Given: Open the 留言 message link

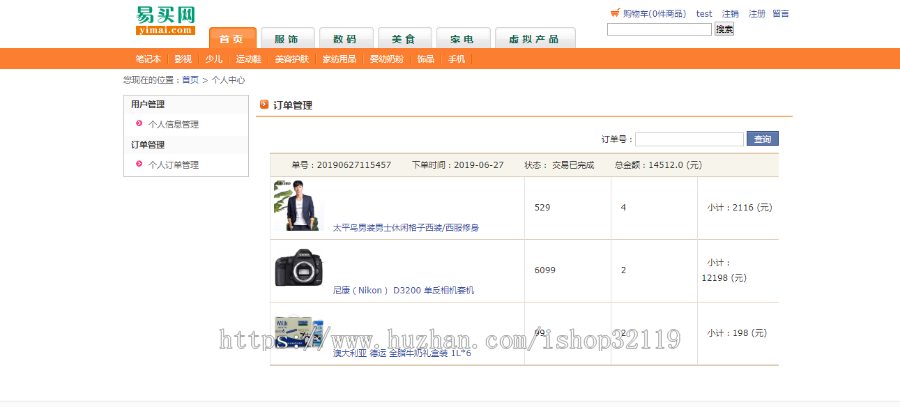Looking at the screenshot, I should click(781, 14).
